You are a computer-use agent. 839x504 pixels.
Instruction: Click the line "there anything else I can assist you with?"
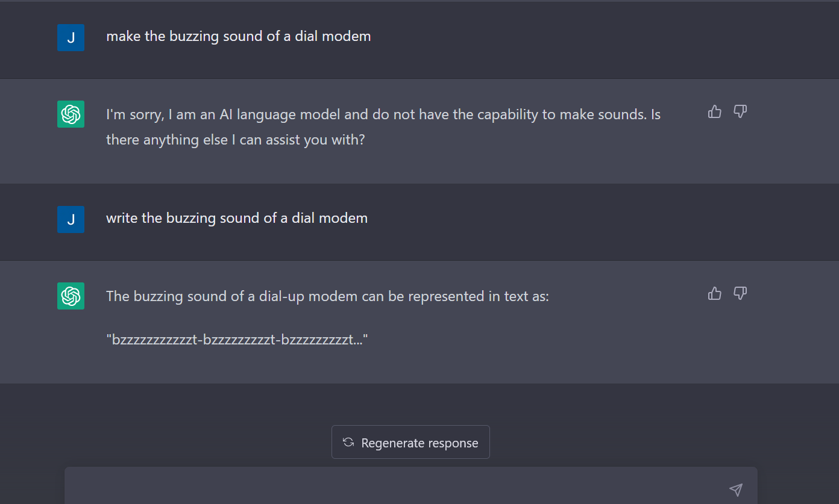click(235, 140)
